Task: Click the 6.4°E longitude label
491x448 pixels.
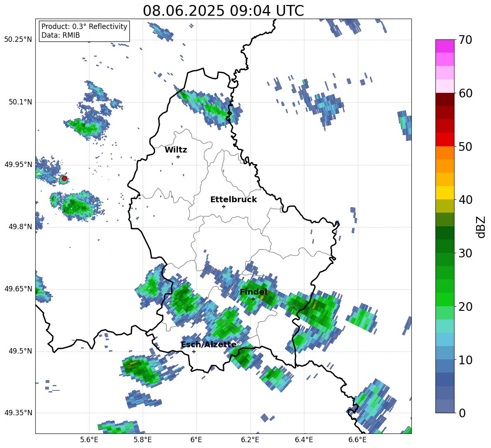Action: 304,440
